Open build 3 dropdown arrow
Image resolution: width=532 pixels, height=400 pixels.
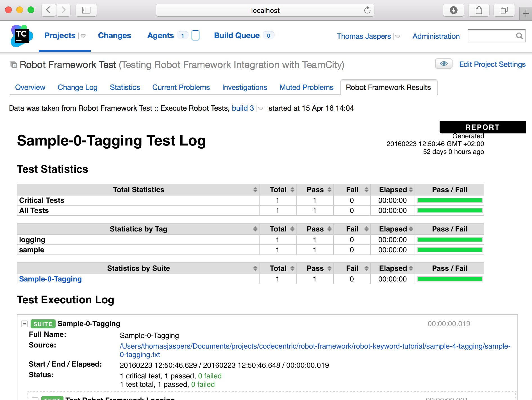tap(261, 108)
